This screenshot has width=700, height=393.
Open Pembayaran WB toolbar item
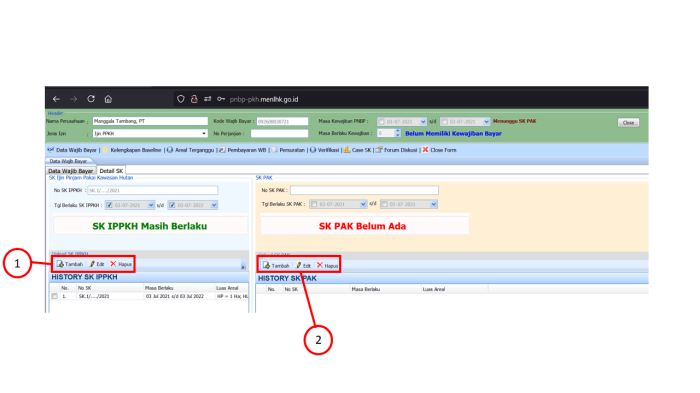[x=242, y=150]
